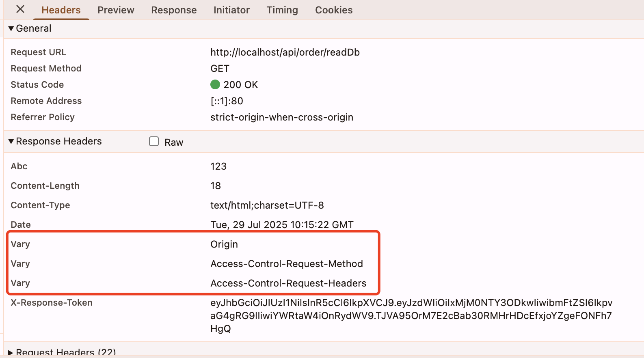The image size is (644, 358).
Task: Click the Vary header value Origin
Action: click(224, 244)
